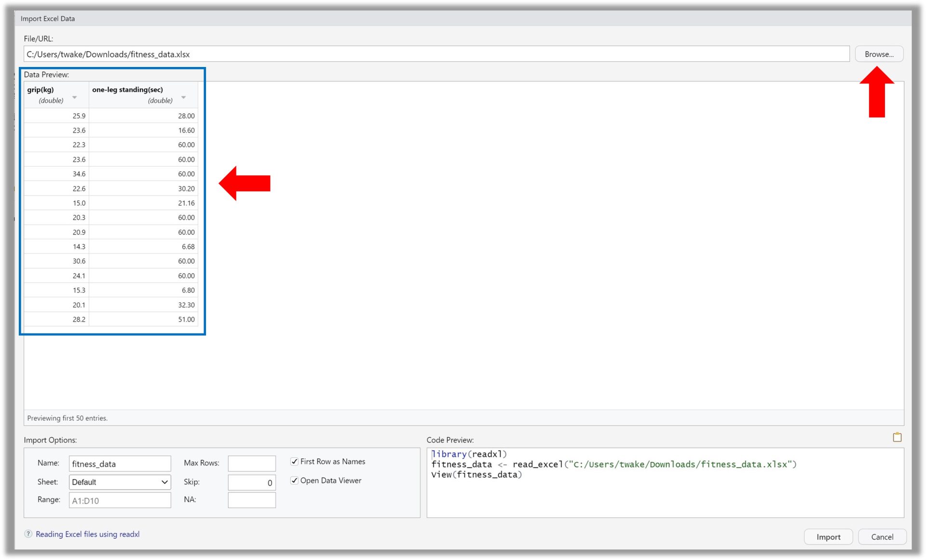Click the Skip input showing 0

251,482
